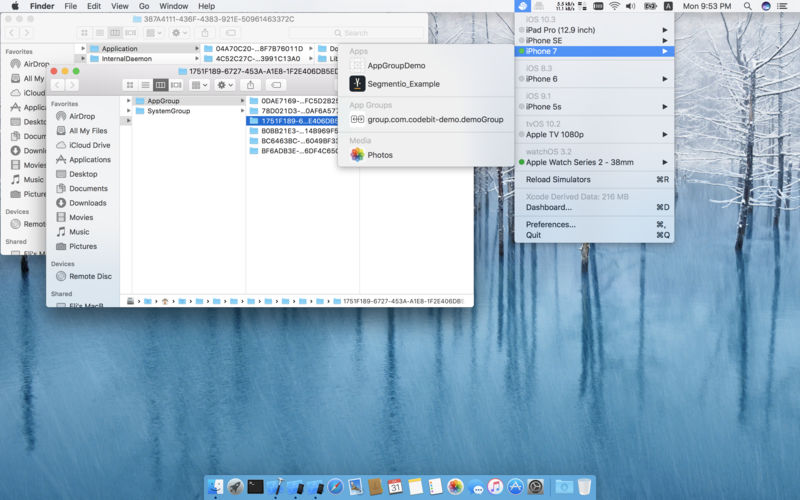Open Terminal from the Dock
The image size is (800, 500).
255,487
